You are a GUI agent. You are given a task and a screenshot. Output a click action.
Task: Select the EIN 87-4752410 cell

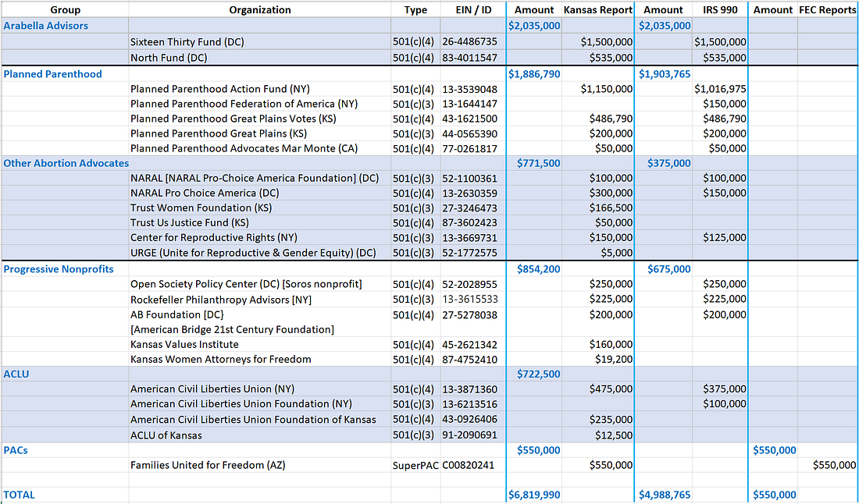(x=473, y=360)
